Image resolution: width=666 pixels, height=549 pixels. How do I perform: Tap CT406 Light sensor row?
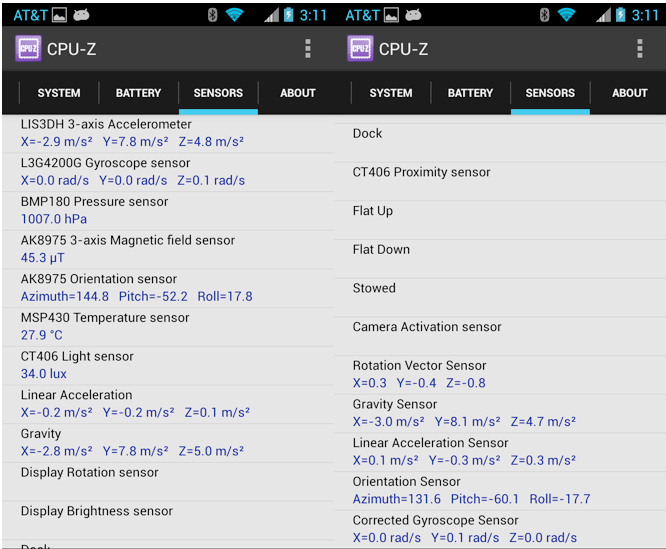(168, 366)
